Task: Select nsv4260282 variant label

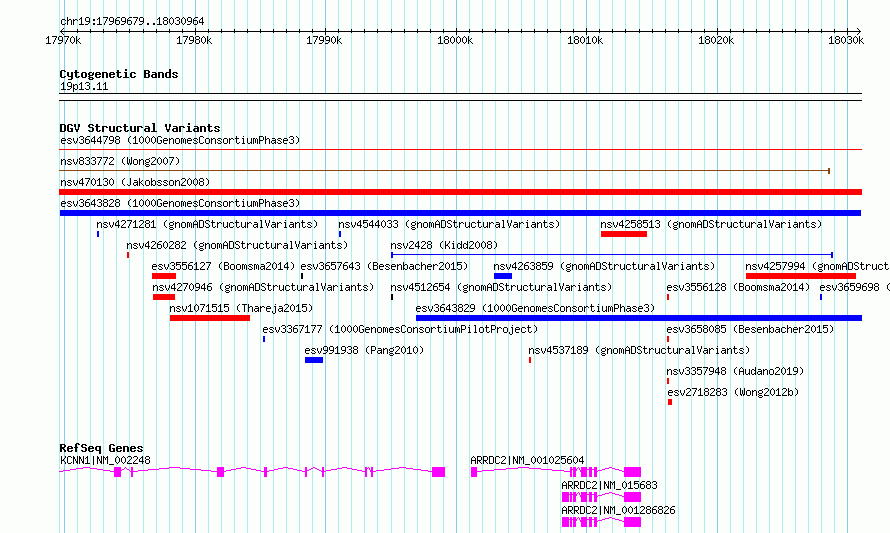Action: tap(237, 245)
